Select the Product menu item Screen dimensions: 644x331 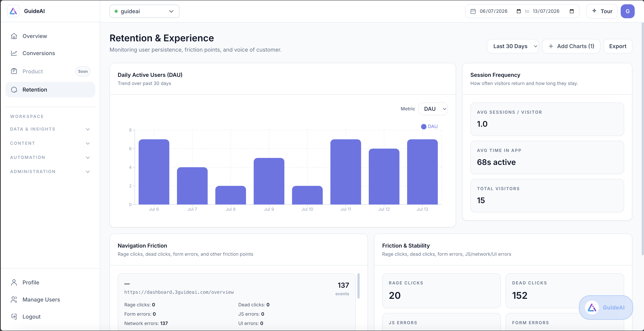pyautogui.click(x=50, y=71)
